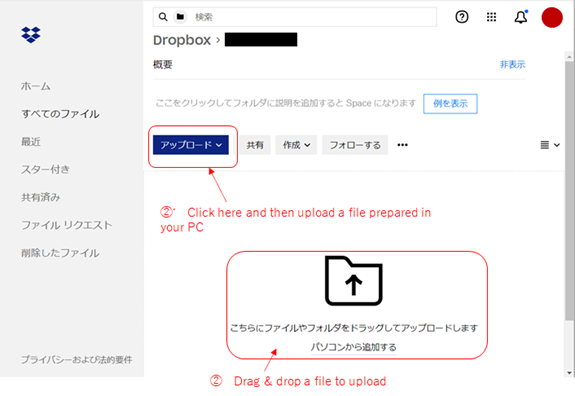Viewport: 575px width, 396px height.
Task: Click the 共有 button
Action: (255, 145)
